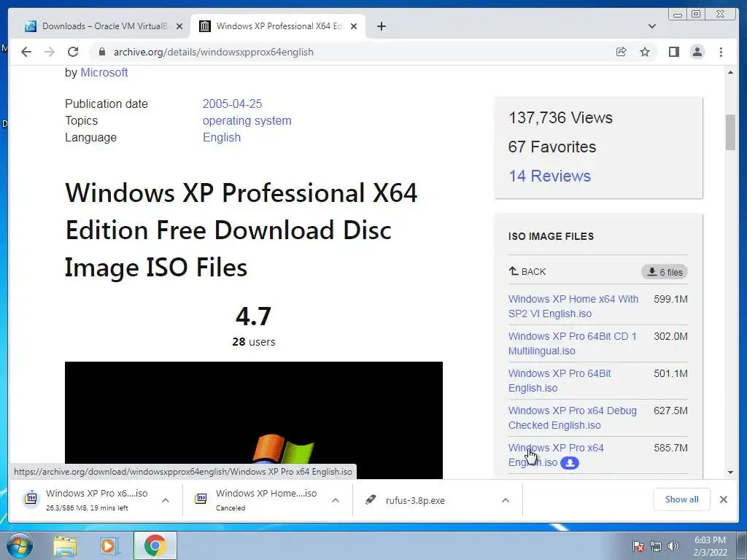Screen dimensions: 747x560
Task: Expand the tab search chevron
Action: (652, 26)
